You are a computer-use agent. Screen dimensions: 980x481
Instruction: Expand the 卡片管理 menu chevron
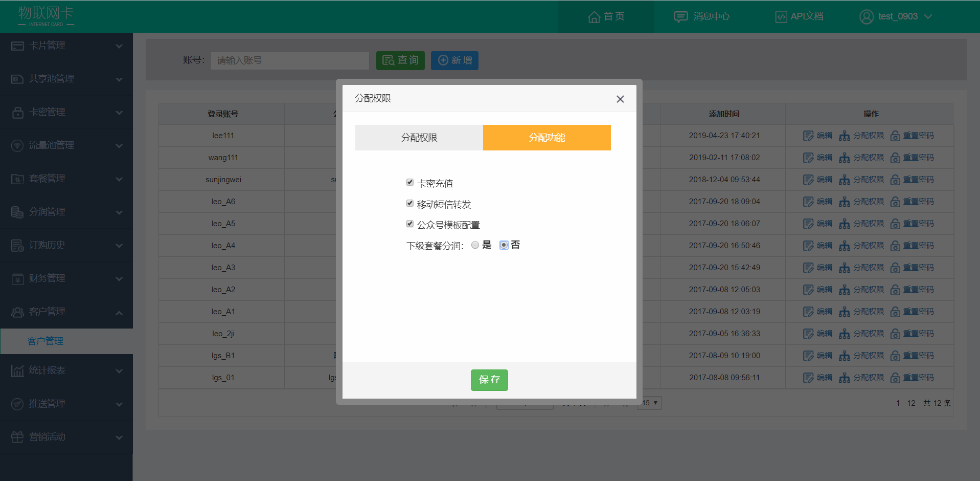119,47
